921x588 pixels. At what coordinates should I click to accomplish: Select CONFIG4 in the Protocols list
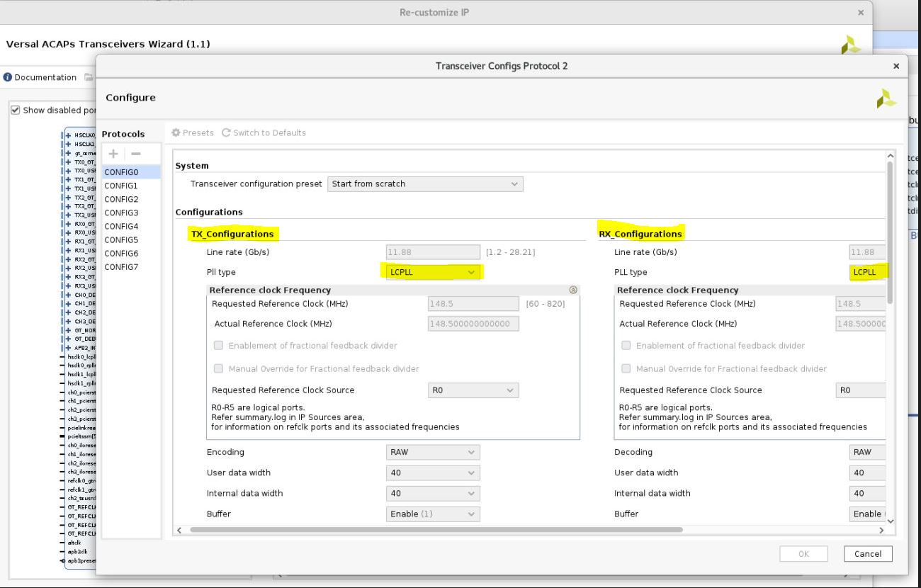131,226
